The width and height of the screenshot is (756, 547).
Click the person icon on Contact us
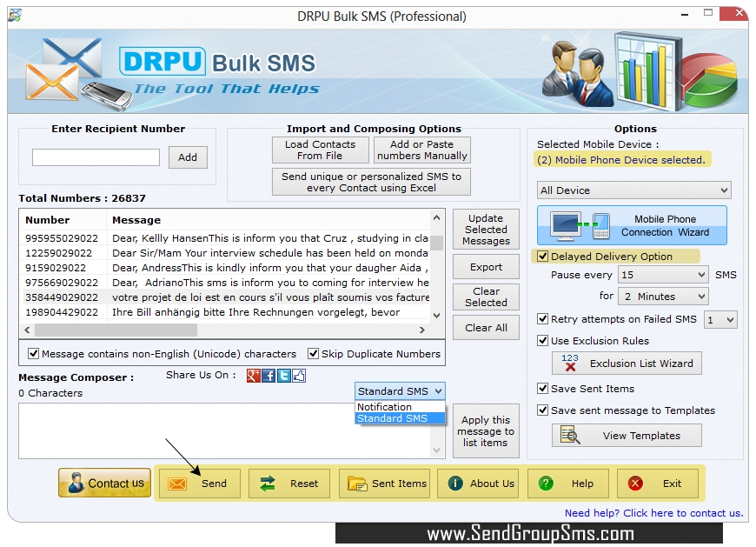coord(76,483)
